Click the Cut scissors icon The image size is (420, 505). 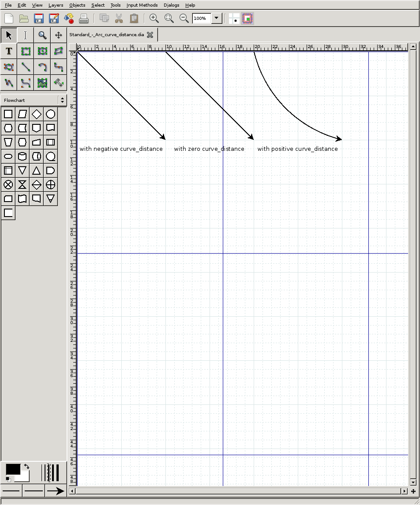[119, 19]
